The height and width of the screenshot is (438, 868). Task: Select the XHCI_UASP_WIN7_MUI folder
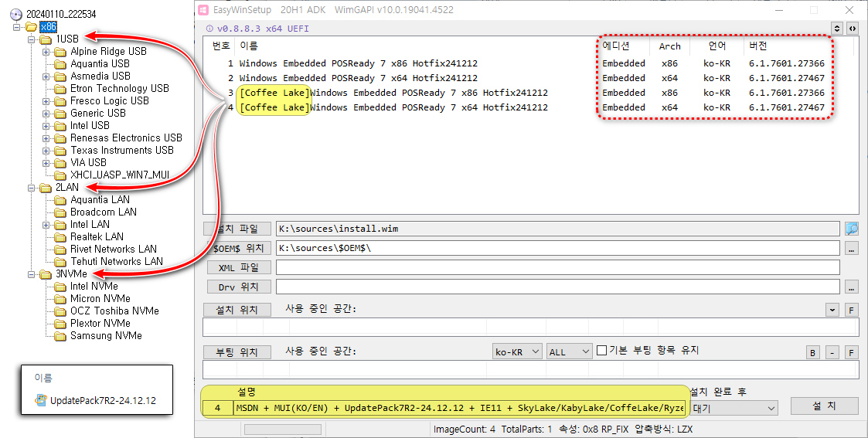pyautogui.click(x=120, y=175)
